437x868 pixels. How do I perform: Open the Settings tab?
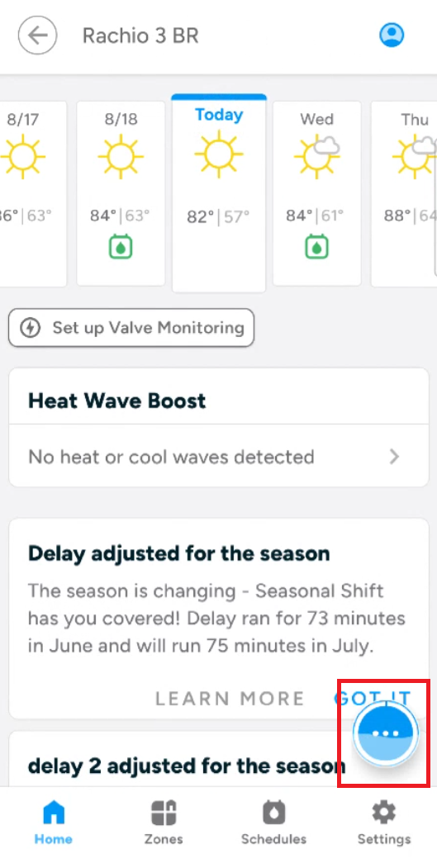(384, 823)
